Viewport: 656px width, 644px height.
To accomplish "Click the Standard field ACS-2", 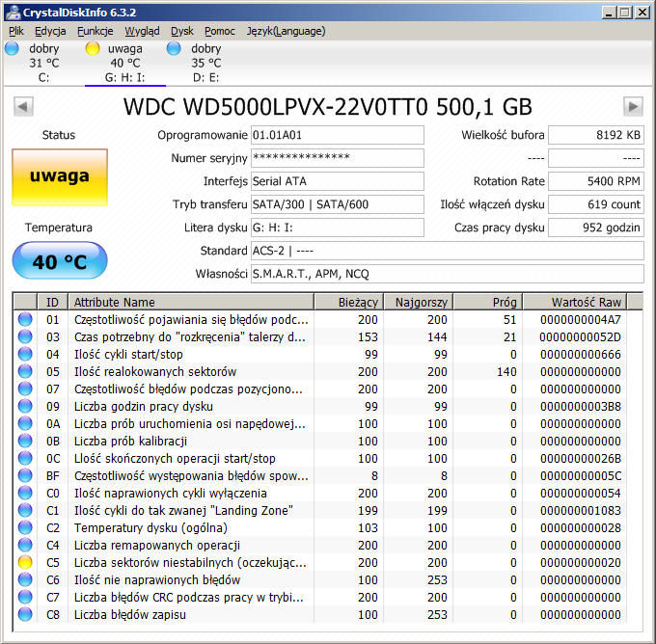I will point(448,251).
